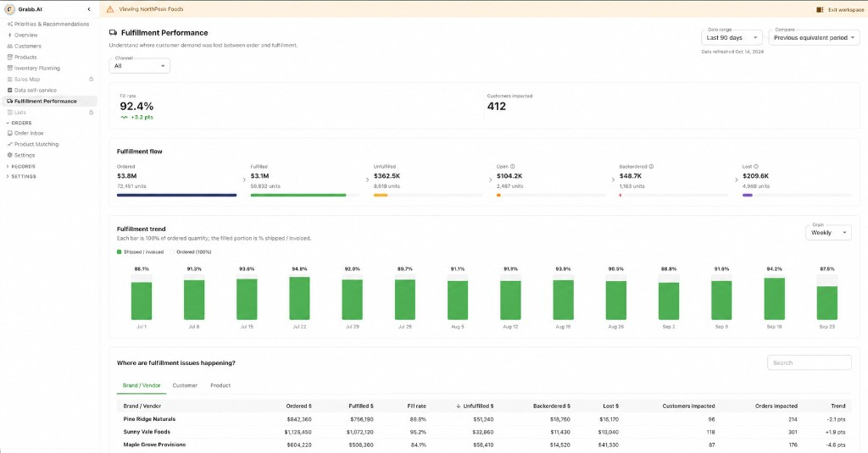The width and height of the screenshot is (868, 453).
Task: Click the Settings gear icon in sidebar
Action: [9, 156]
